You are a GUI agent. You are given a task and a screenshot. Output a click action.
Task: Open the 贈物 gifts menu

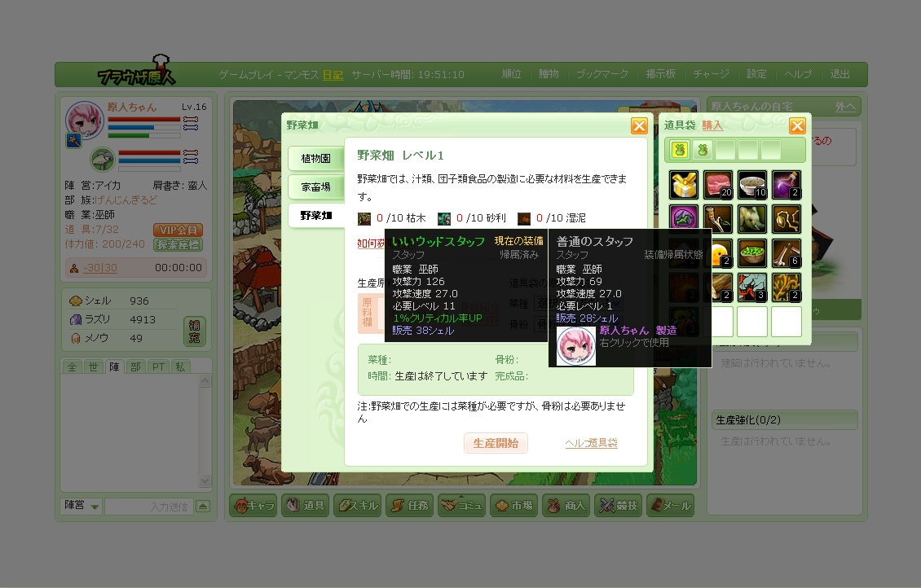549,74
